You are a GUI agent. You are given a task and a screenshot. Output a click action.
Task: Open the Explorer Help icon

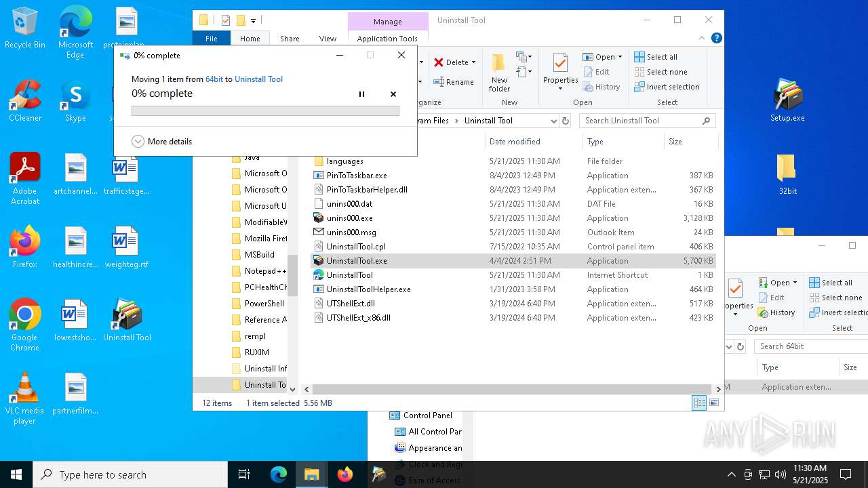coord(716,39)
